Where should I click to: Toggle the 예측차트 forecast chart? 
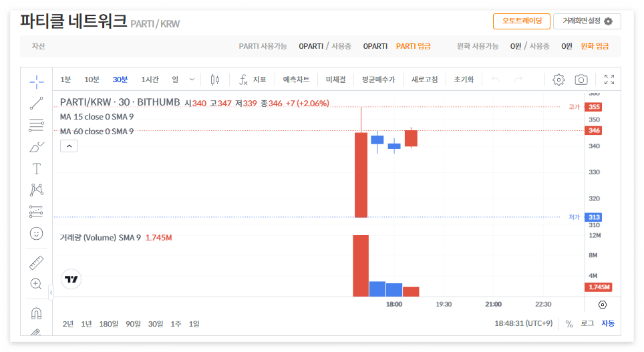(x=296, y=79)
